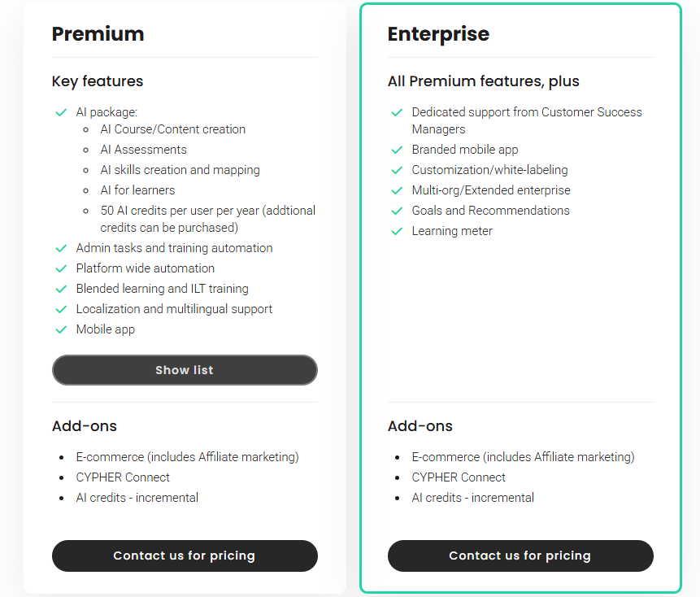
Task: Click Enterprise AI credits - incremental item
Action: point(472,498)
